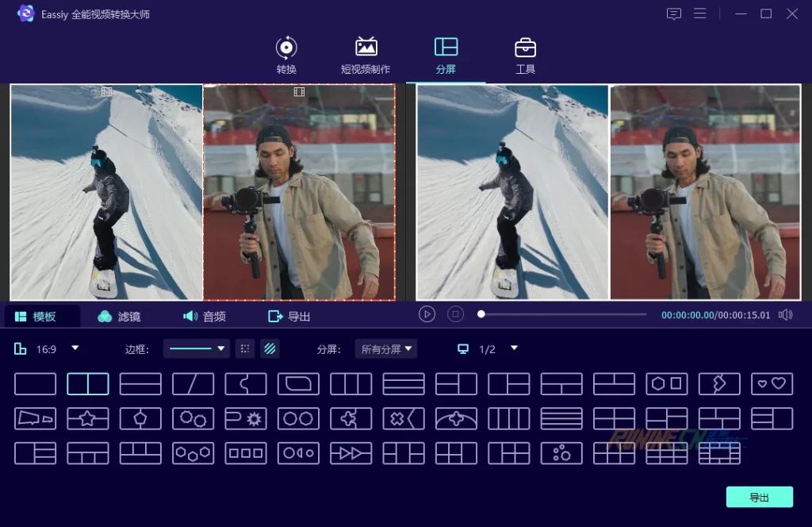This screenshot has width=812, height=527.
Task: Open the 边框 border line style dropdown
Action: coord(196,348)
